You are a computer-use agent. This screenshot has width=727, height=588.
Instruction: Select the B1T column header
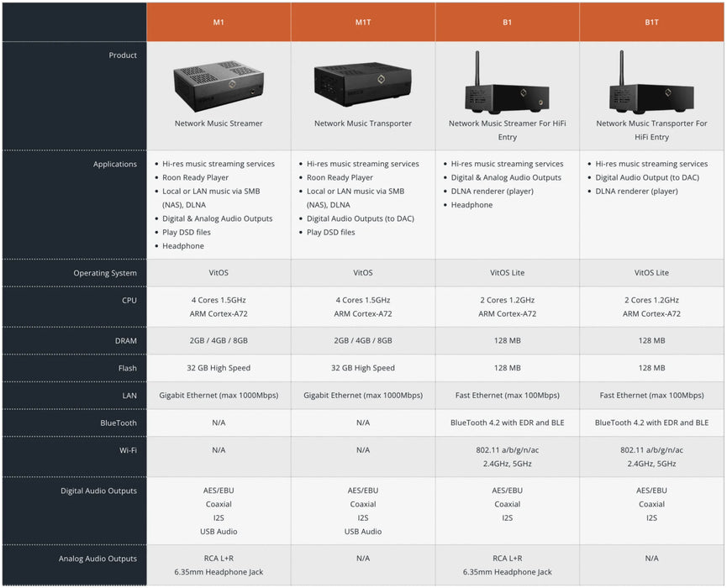(x=651, y=22)
